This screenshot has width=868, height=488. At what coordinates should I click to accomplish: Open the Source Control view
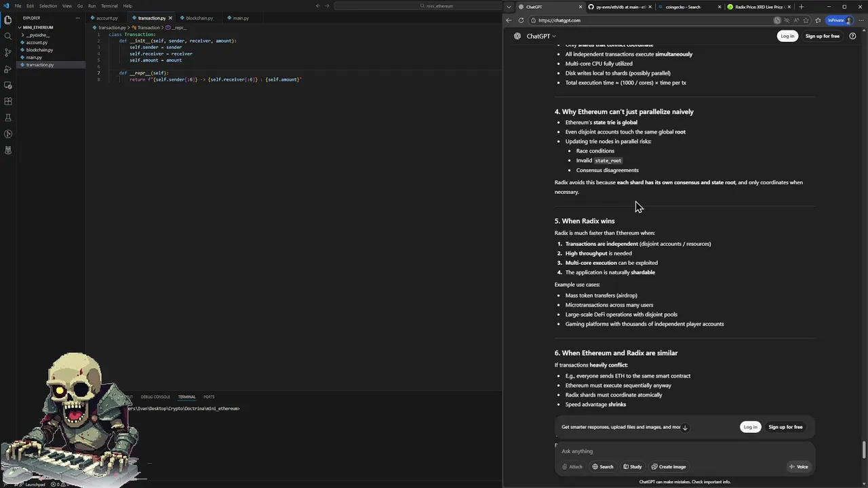(8, 52)
